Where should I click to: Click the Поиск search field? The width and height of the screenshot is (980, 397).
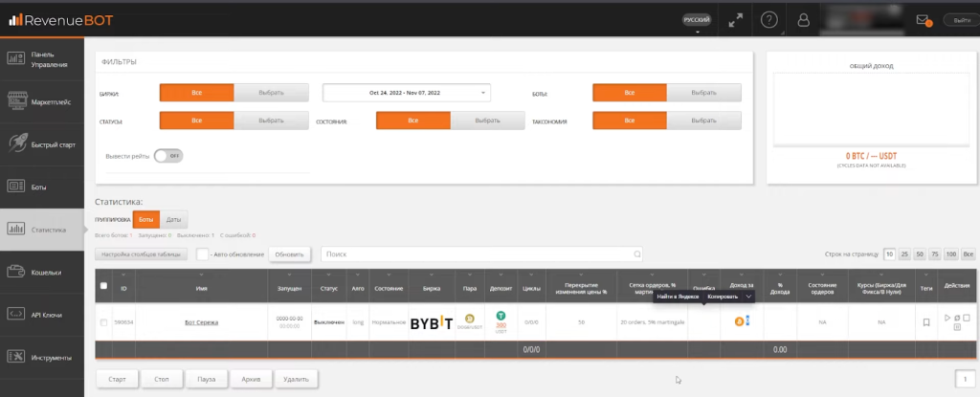[479, 254]
